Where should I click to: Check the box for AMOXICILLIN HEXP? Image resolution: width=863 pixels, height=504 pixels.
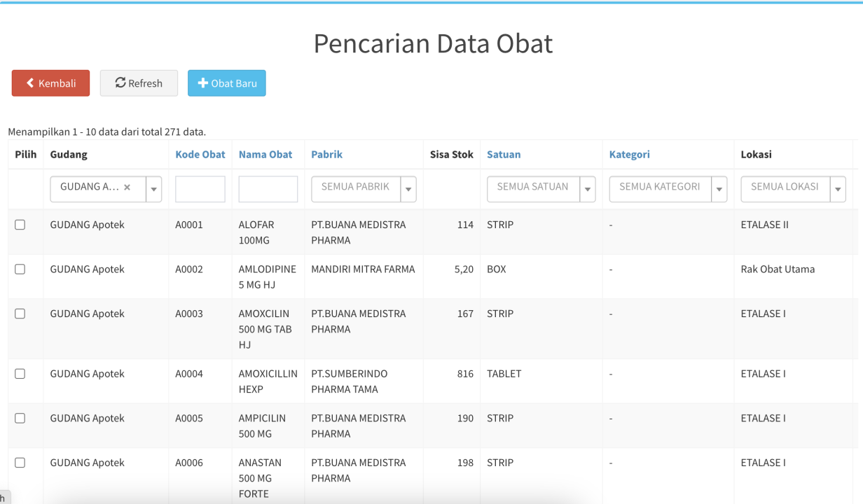click(20, 374)
